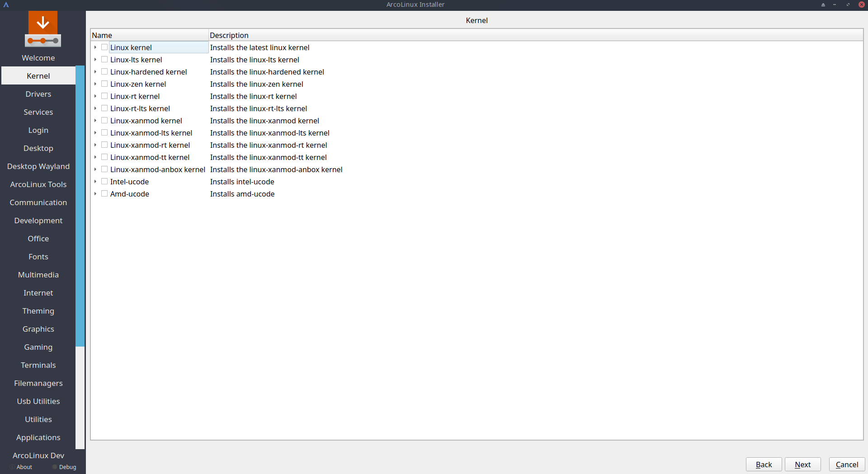Select the Office step
868x474 pixels.
tap(38, 239)
